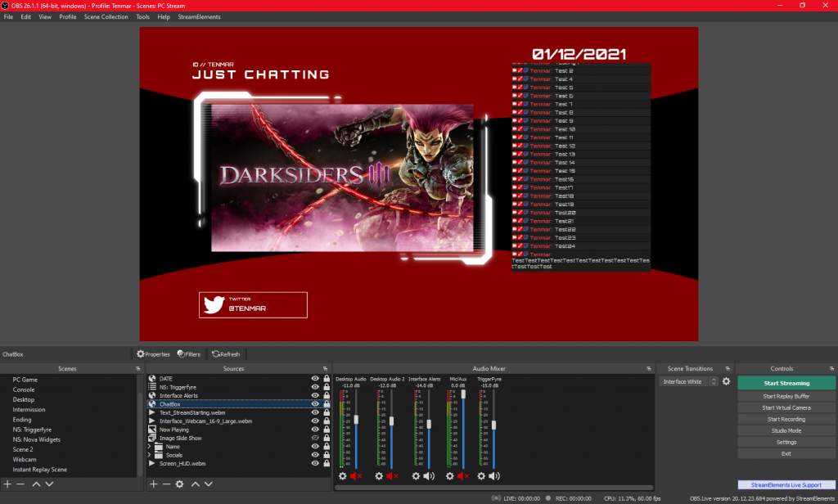Image resolution: width=838 pixels, height=504 pixels.
Task: Open properties for the selected ChatBox source
Action: tap(153, 353)
